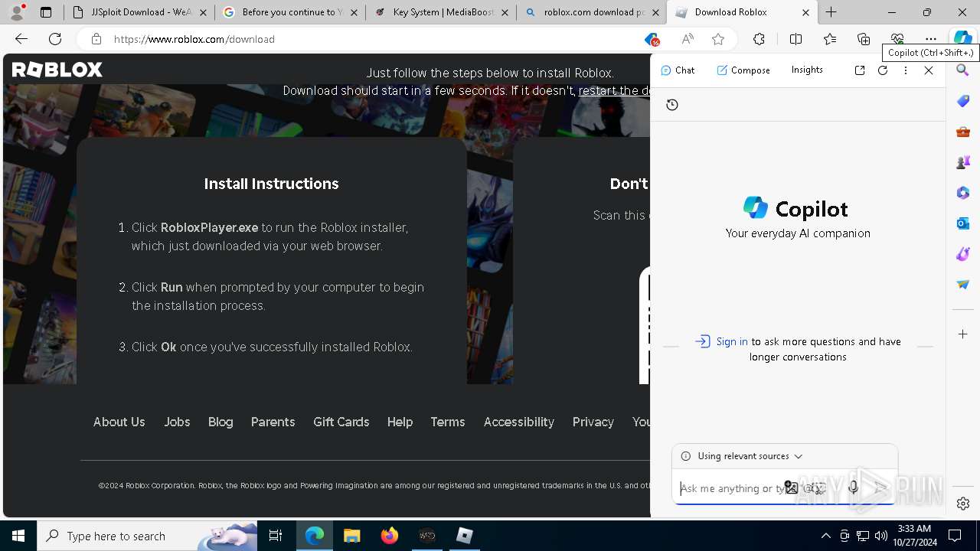Open the Extensions puzzle icon
980x551 pixels.
click(x=759, y=39)
